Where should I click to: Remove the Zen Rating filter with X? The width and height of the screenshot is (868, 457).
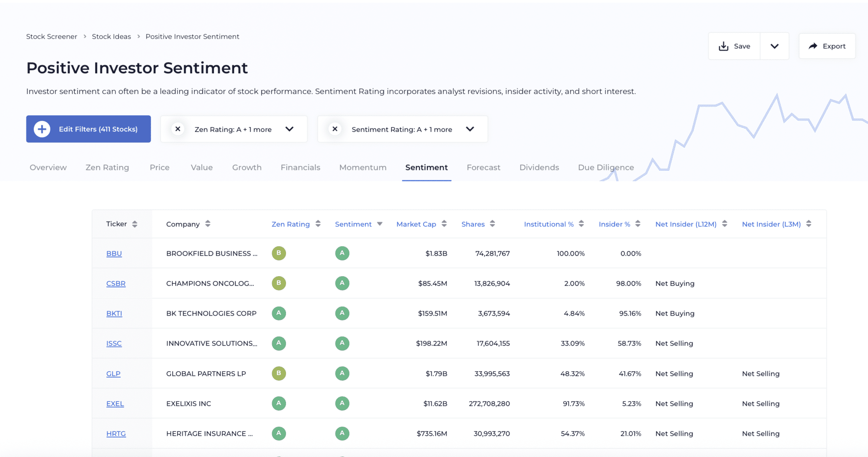coord(178,129)
